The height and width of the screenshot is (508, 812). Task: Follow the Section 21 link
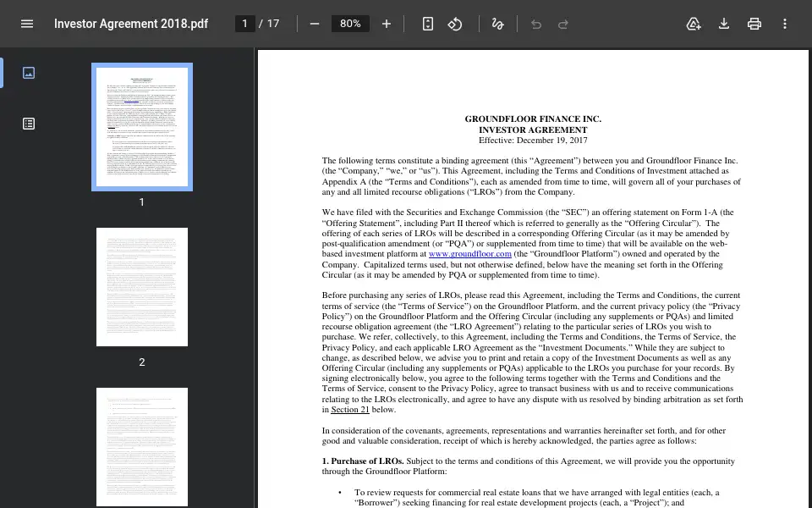(350, 410)
